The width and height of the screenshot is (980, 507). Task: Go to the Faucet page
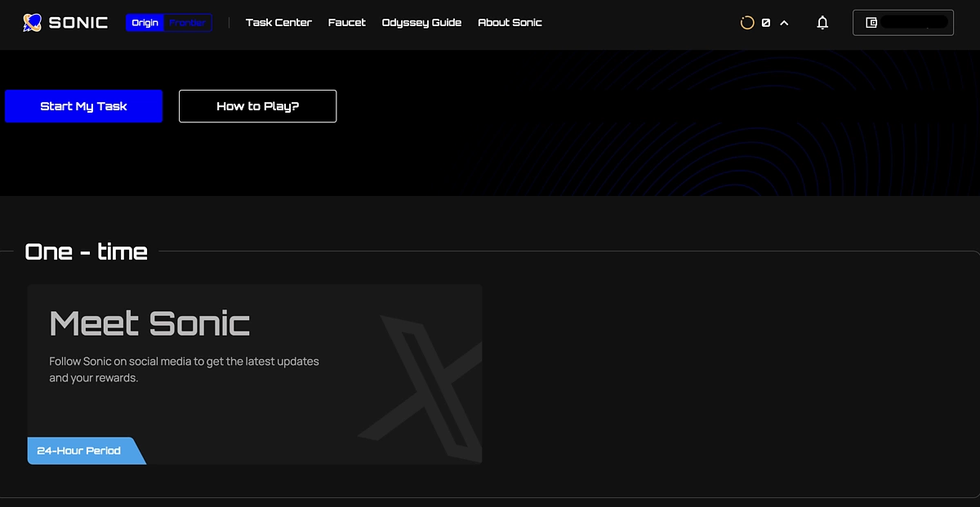(347, 23)
